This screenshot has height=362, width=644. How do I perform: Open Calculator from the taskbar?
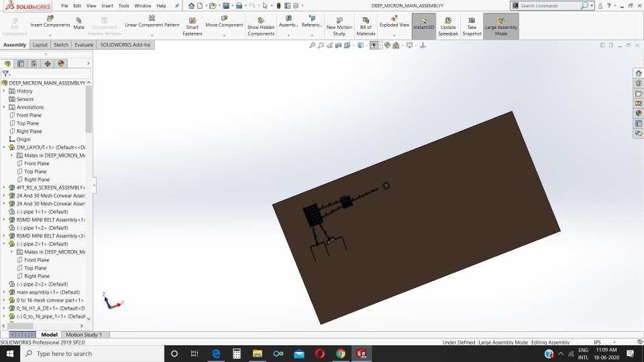pos(237,353)
